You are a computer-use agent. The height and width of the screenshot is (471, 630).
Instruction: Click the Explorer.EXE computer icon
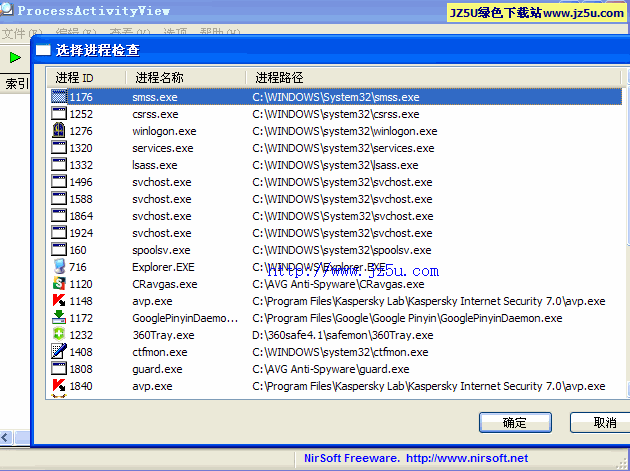click(59, 266)
